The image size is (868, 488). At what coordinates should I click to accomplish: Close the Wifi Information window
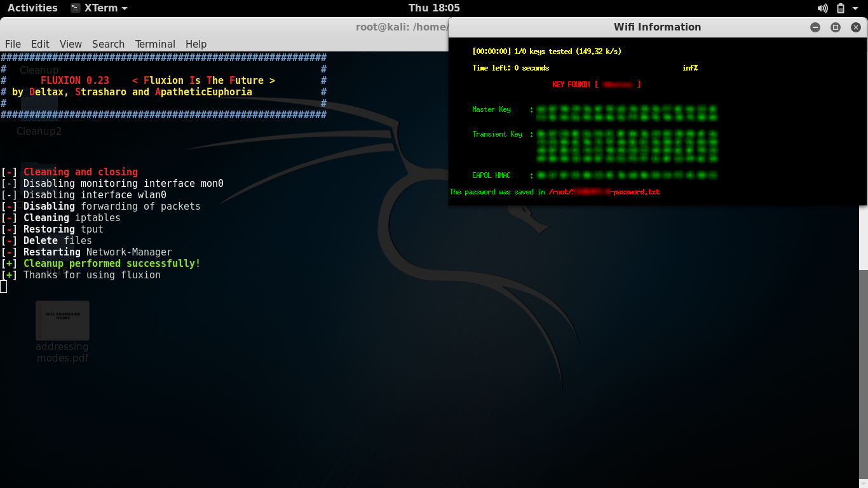(x=856, y=27)
